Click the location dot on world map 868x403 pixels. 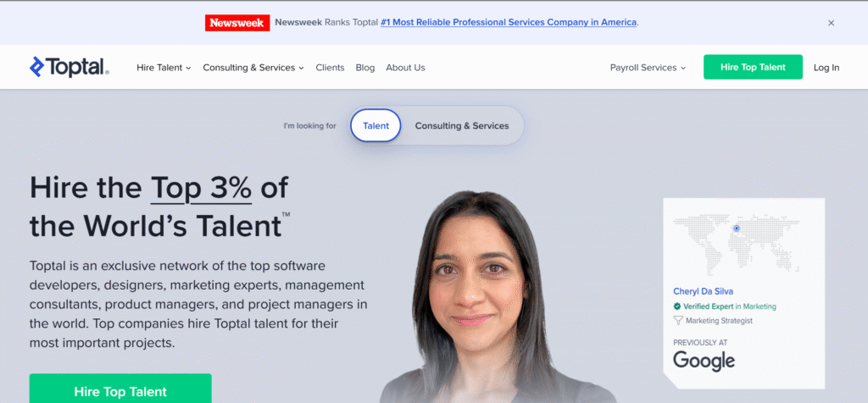click(x=737, y=229)
